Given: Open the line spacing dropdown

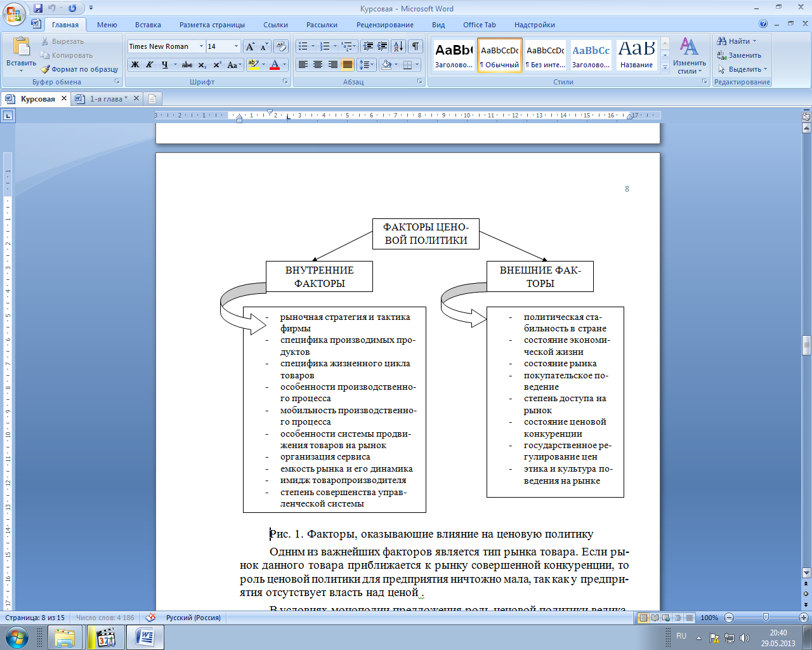Looking at the screenshot, I should 367,65.
